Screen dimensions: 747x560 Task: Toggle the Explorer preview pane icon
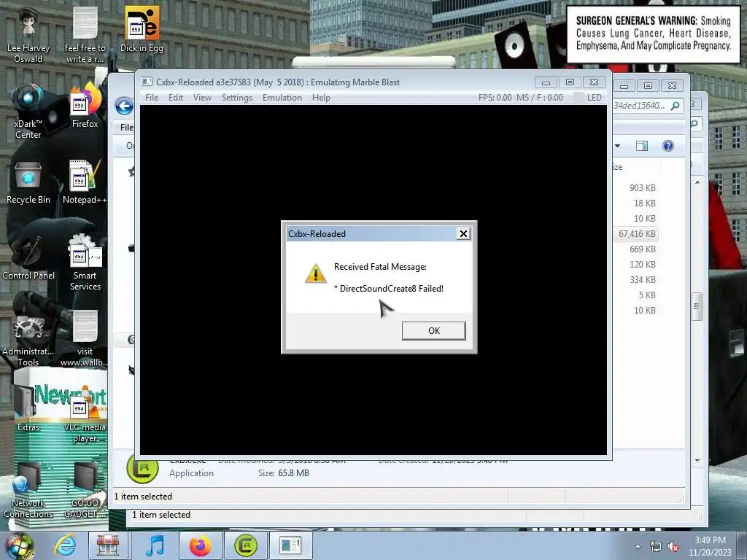(642, 146)
